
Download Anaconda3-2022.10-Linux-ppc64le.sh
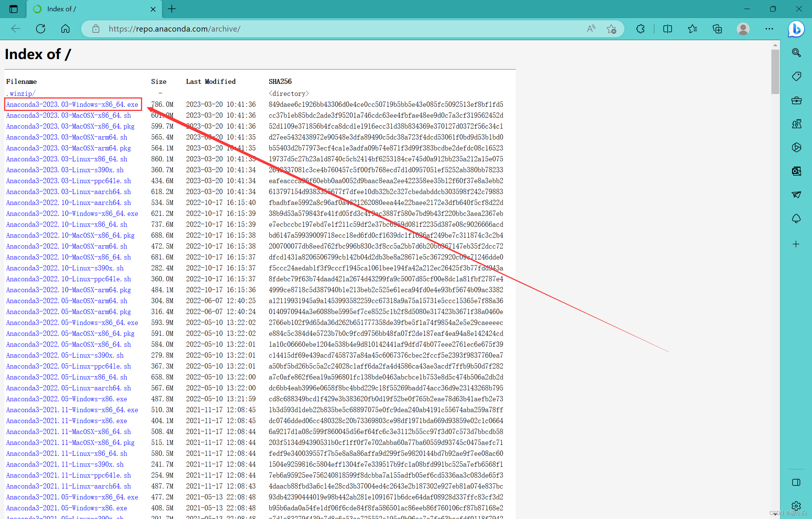[x=68, y=279]
